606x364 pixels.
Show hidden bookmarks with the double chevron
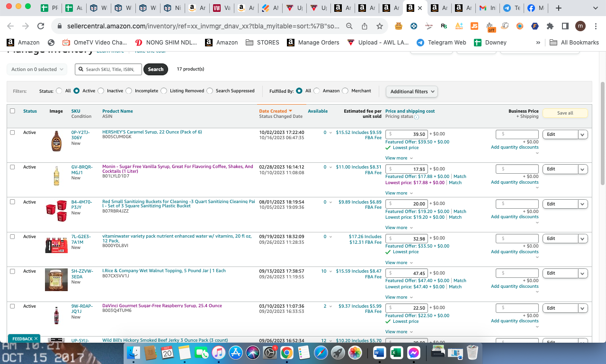[538, 43]
